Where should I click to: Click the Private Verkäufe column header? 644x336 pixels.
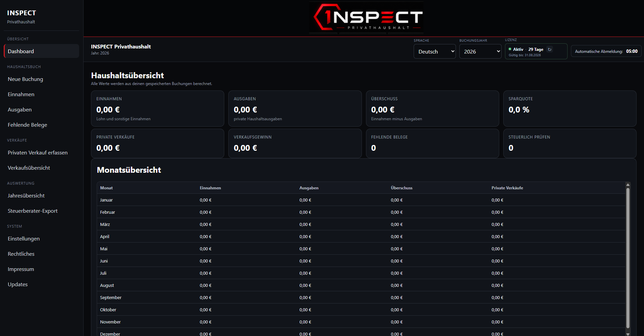pyautogui.click(x=507, y=188)
